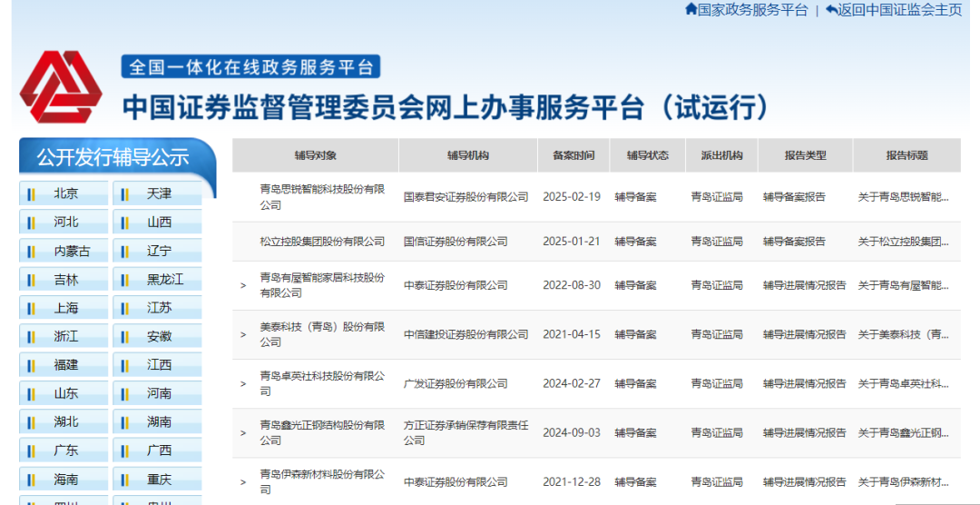Viewport: 980px width, 505px height.
Task: Select 北京 region in sidebar
Action: [x=64, y=193]
